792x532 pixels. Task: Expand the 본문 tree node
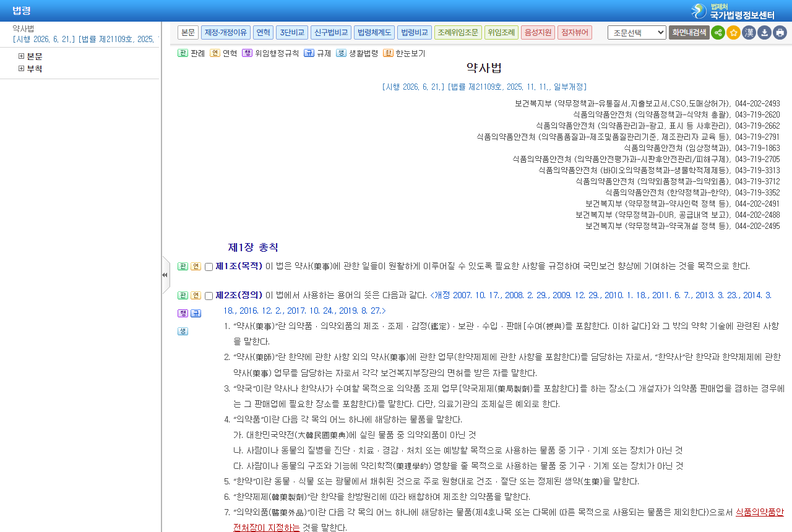[x=21, y=56]
